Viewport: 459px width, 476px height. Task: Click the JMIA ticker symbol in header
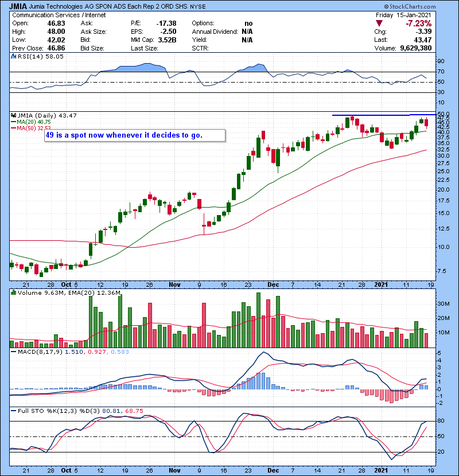[18, 6]
